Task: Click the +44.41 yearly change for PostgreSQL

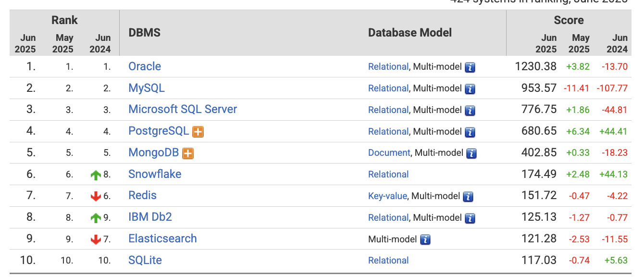Action: (613, 131)
